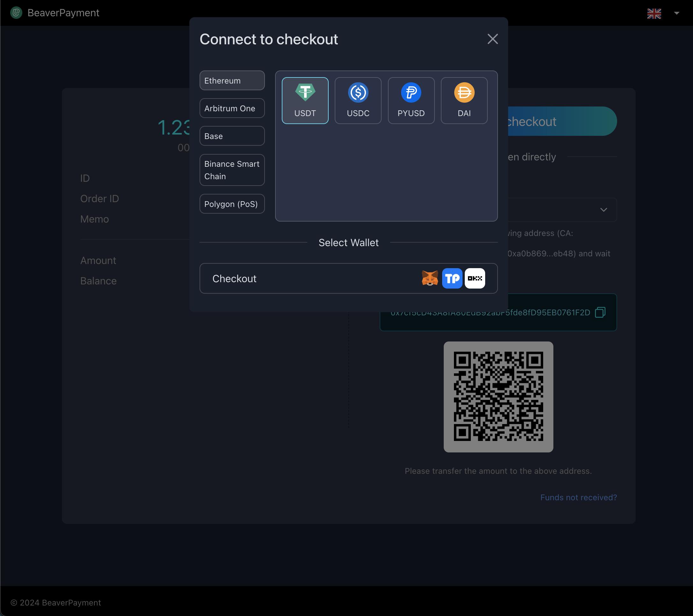
Task: Open the language dropdown arrow
Action: pos(676,13)
